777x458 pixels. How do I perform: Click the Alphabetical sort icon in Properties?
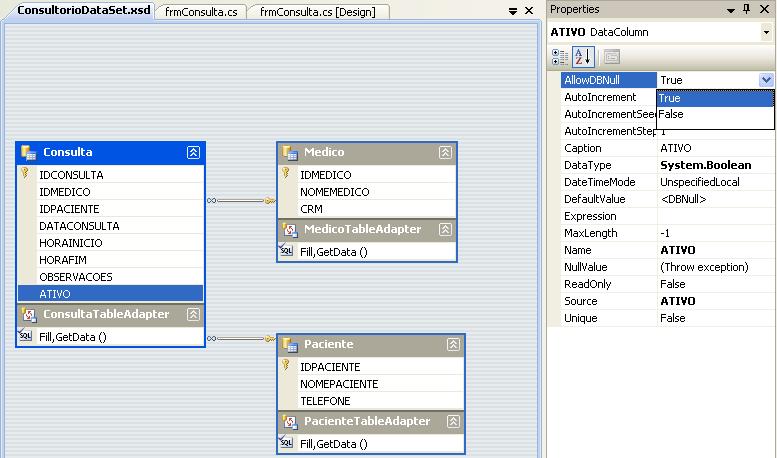(585, 57)
